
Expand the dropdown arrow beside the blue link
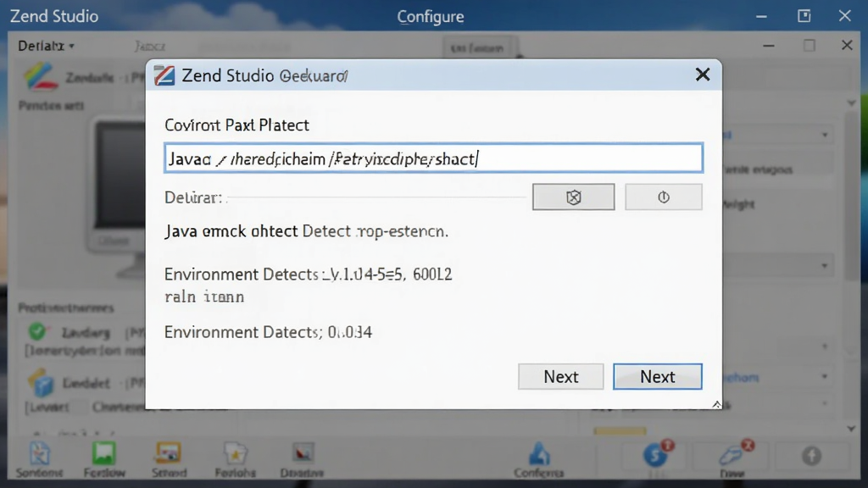point(825,377)
